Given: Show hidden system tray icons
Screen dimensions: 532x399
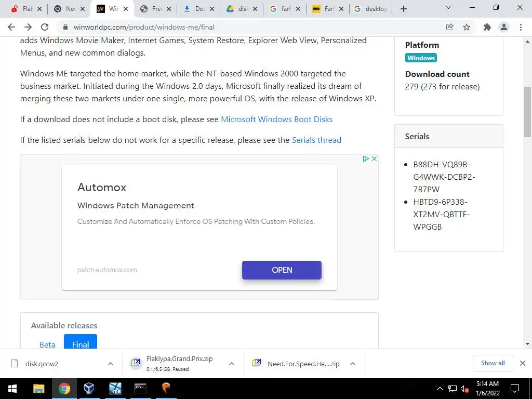Looking at the screenshot, I should [440, 389].
